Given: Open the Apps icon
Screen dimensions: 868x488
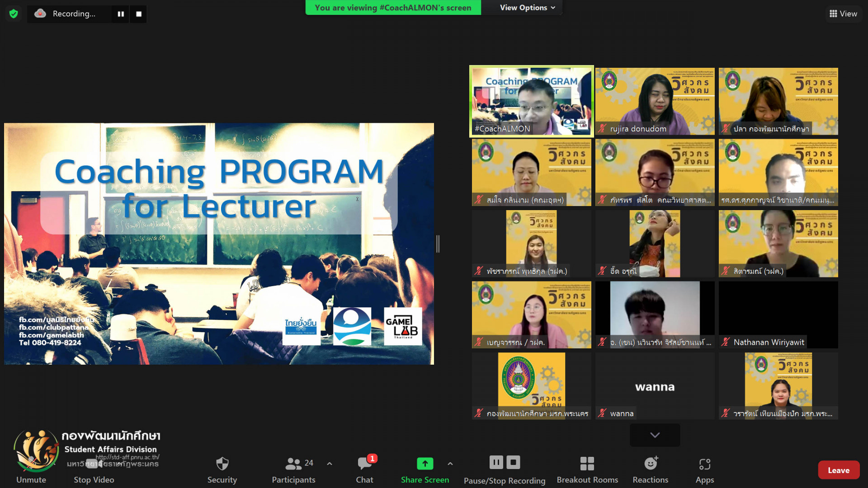Looking at the screenshot, I should click(704, 464).
